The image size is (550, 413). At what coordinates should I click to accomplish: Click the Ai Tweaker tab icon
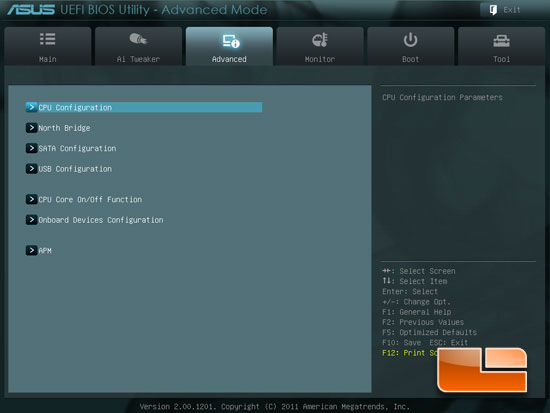138,39
